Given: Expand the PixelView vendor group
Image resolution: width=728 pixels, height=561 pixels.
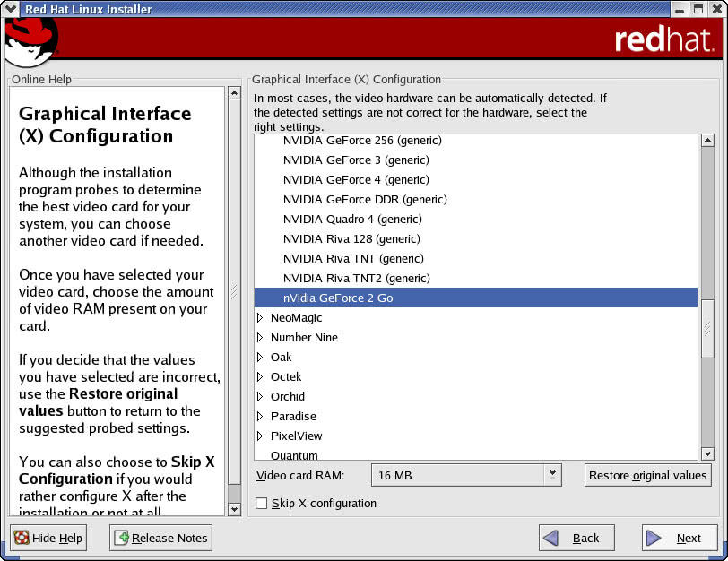Looking at the screenshot, I should pyautogui.click(x=260, y=436).
